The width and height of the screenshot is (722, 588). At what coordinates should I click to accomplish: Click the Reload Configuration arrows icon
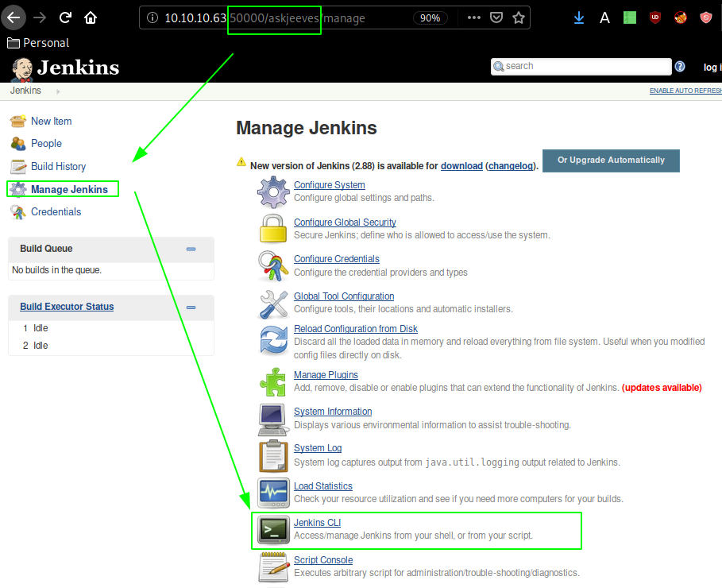[273, 340]
